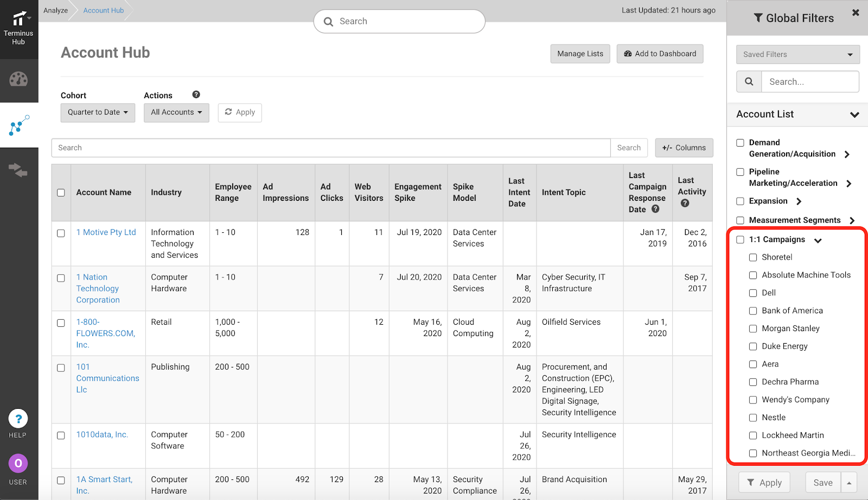The height and width of the screenshot is (500, 868).
Task: Focus the table Search input field
Action: coord(331,148)
